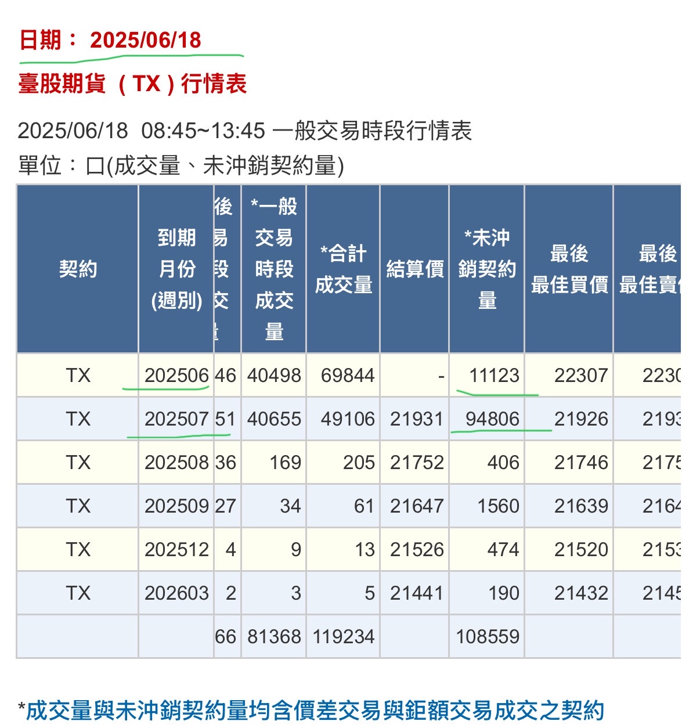Screen dimensions: 700x728
Task: Click the 94806 open interest cell
Action: pos(487,419)
